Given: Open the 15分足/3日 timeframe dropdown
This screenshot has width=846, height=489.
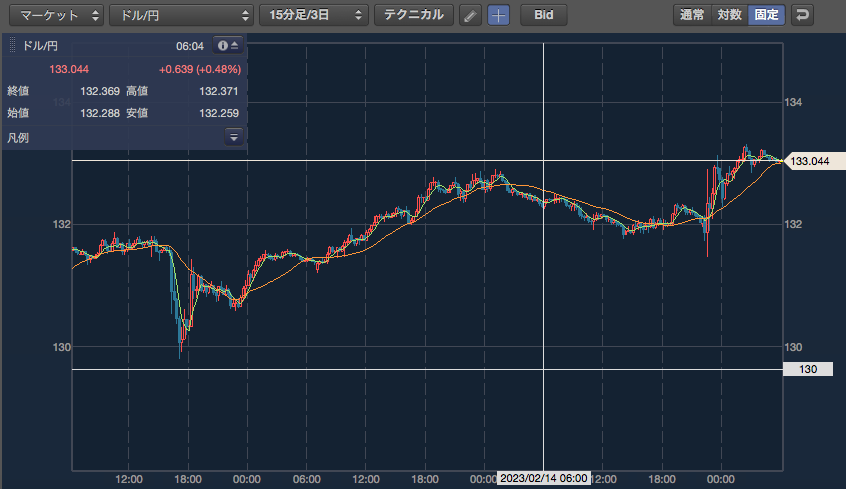Looking at the screenshot, I should tap(314, 15).
